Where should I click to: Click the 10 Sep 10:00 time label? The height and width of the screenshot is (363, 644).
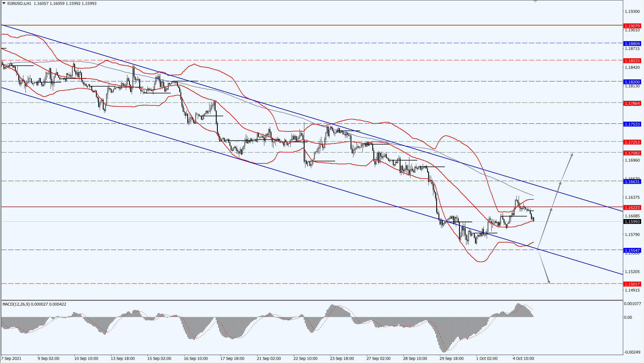click(86, 358)
